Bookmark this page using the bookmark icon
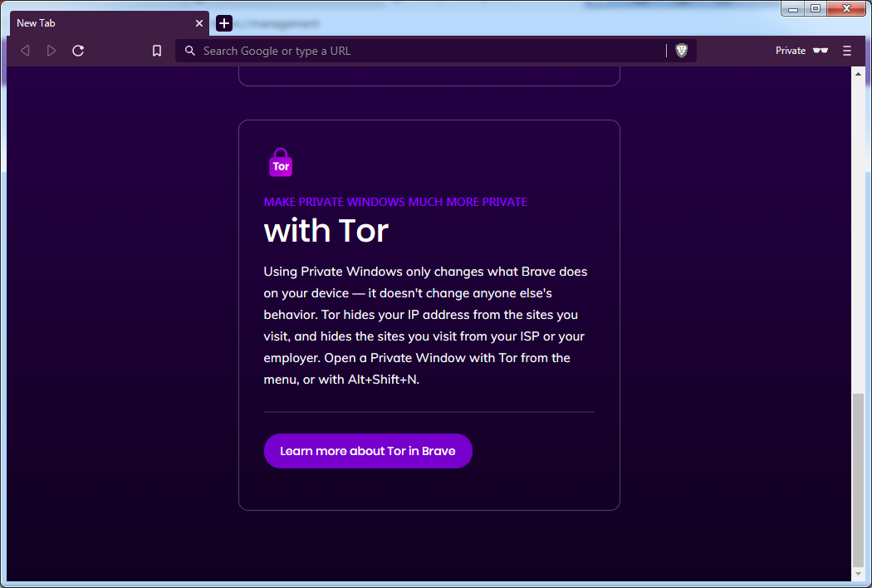The height and width of the screenshot is (588, 872). click(157, 51)
